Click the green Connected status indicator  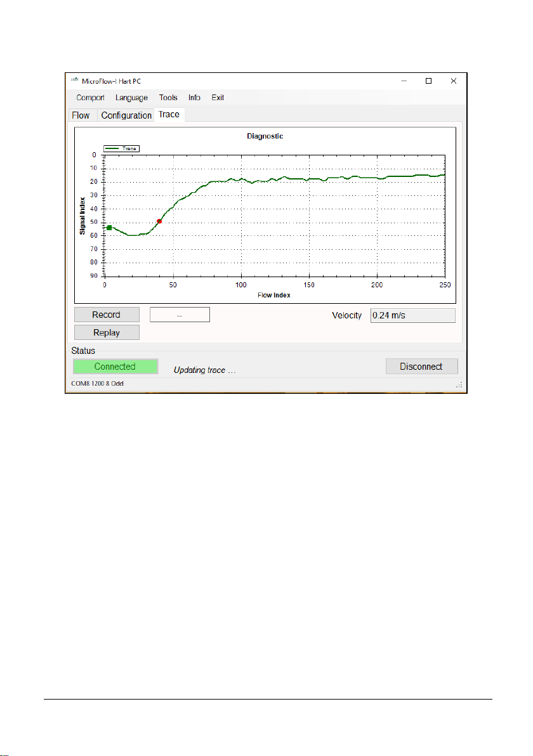click(115, 367)
